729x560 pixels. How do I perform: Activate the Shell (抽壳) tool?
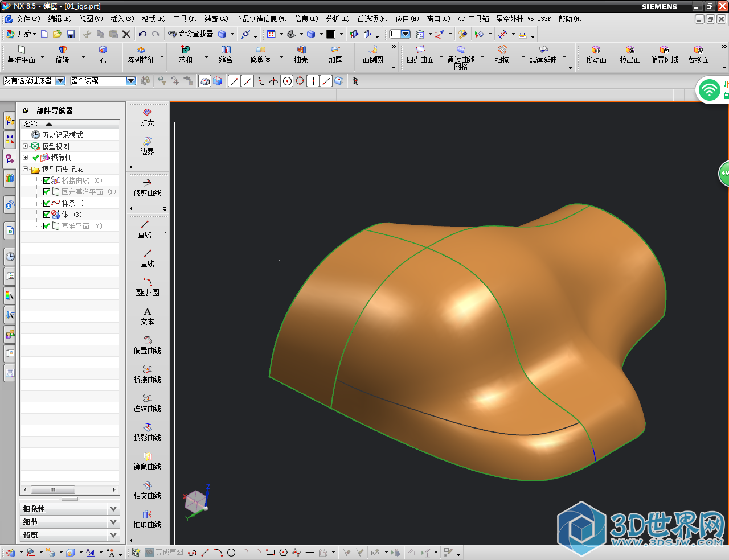point(301,55)
